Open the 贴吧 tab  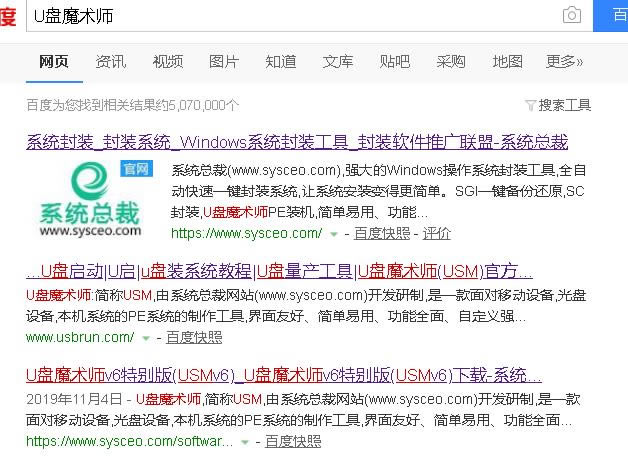(x=394, y=62)
